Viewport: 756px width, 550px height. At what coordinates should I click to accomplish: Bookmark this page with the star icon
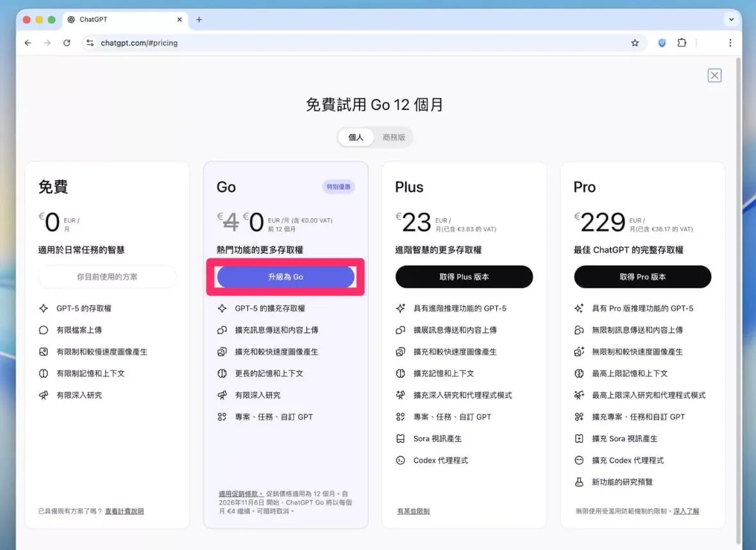pyautogui.click(x=635, y=43)
